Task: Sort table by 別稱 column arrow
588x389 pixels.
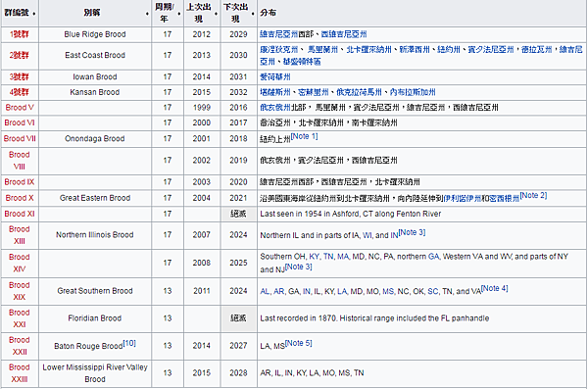Action: point(147,14)
